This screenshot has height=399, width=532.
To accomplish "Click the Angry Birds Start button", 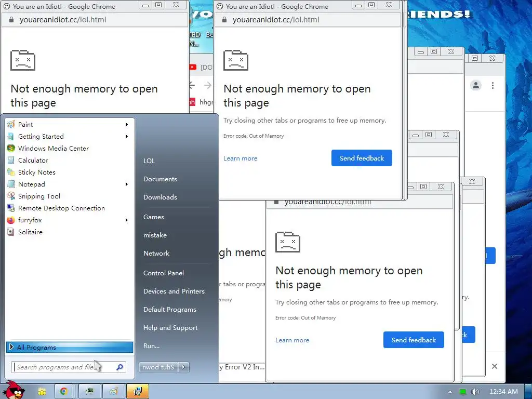I will pyautogui.click(x=14, y=390).
